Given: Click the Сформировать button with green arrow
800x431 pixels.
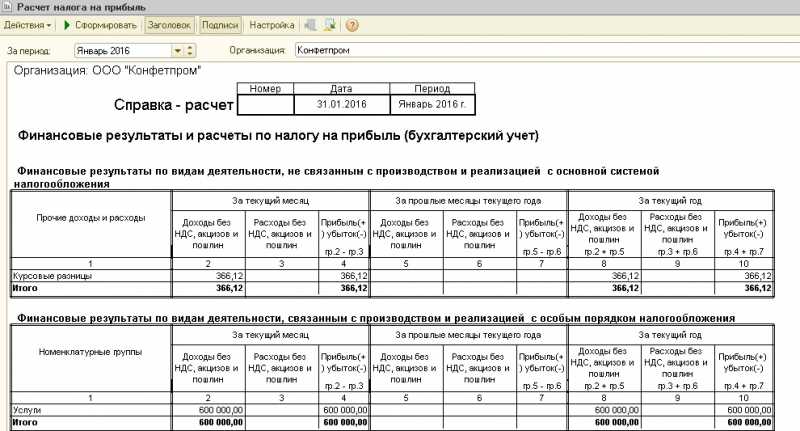Looking at the screenshot, I should tap(100, 25).
